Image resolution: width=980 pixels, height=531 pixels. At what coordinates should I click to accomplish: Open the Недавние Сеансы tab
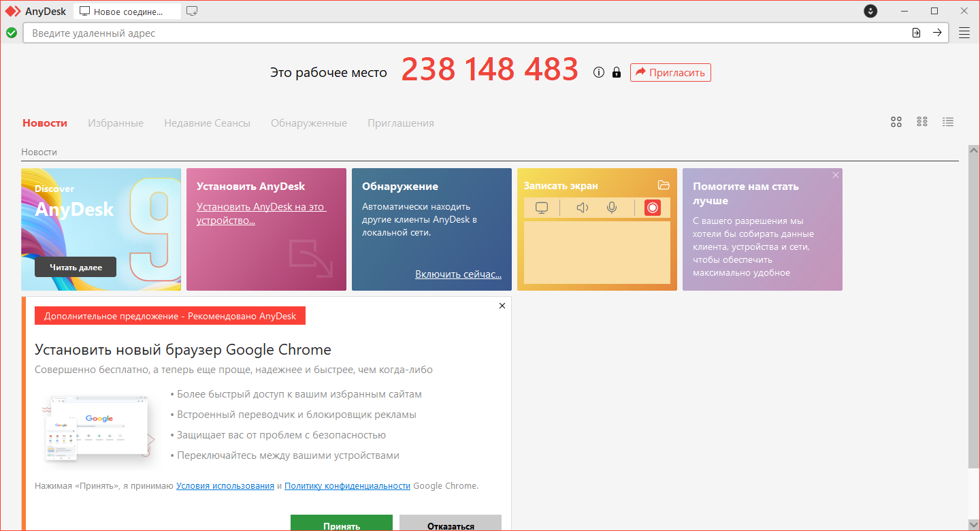point(207,123)
